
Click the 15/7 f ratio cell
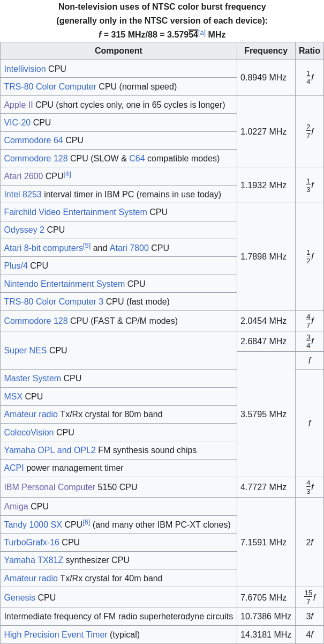310,597
